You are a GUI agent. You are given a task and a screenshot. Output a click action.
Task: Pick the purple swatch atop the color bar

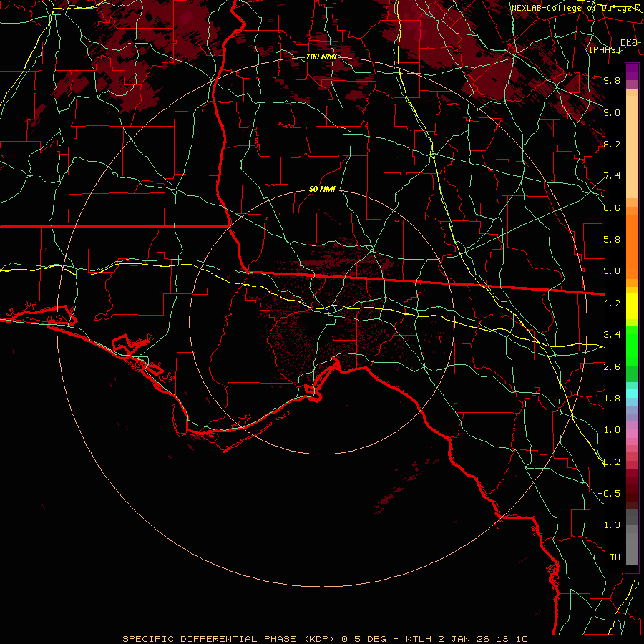pyautogui.click(x=632, y=72)
